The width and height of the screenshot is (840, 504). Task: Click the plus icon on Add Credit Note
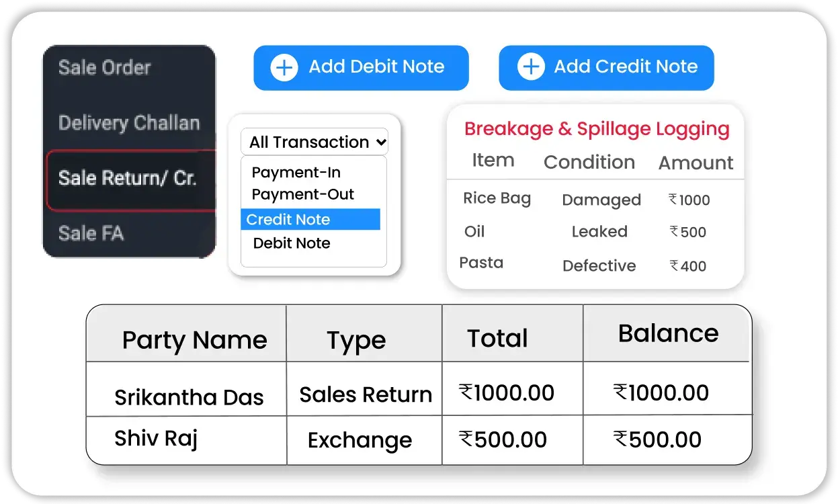click(x=530, y=67)
